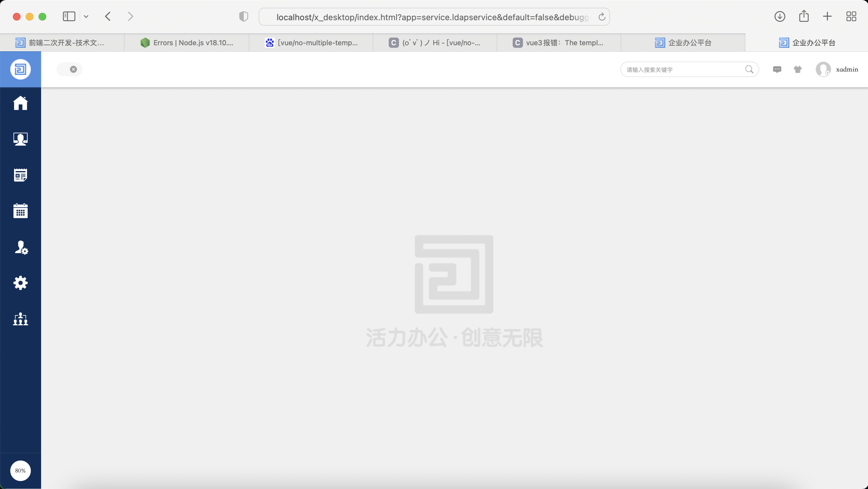
Task: Reload the current page
Action: (x=602, y=16)
